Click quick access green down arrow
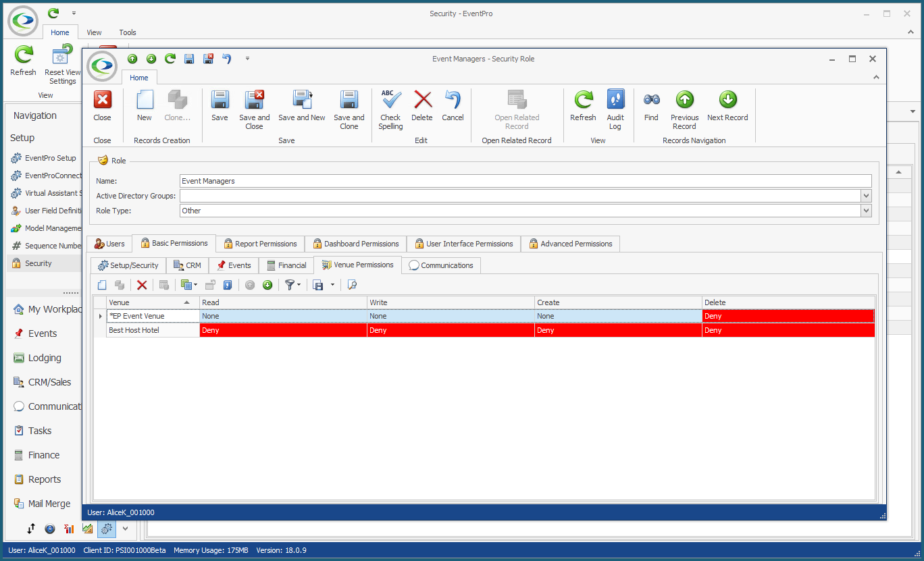 [x=151, y=59]
